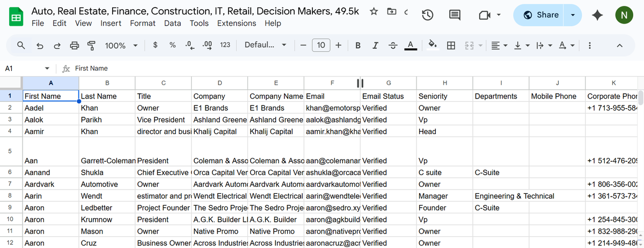Open the font family dropdown

pos(265,45)
